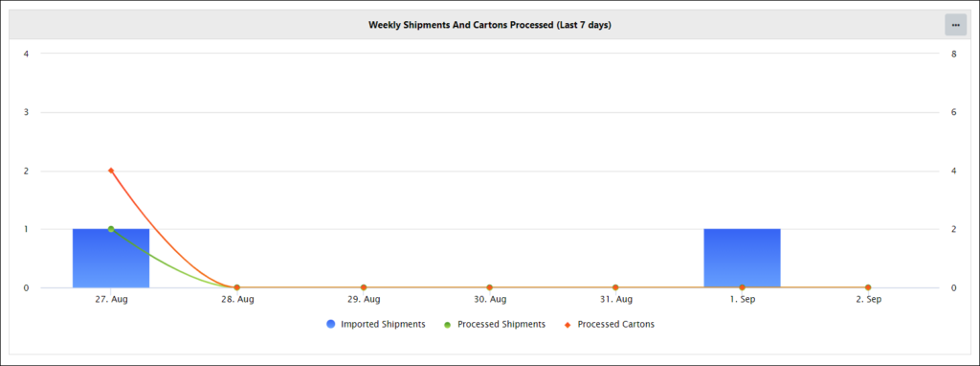Click the data point marker at 31. Aug
Image resolution: width=980 pixels, height=366 pixels.
[615, 287]
